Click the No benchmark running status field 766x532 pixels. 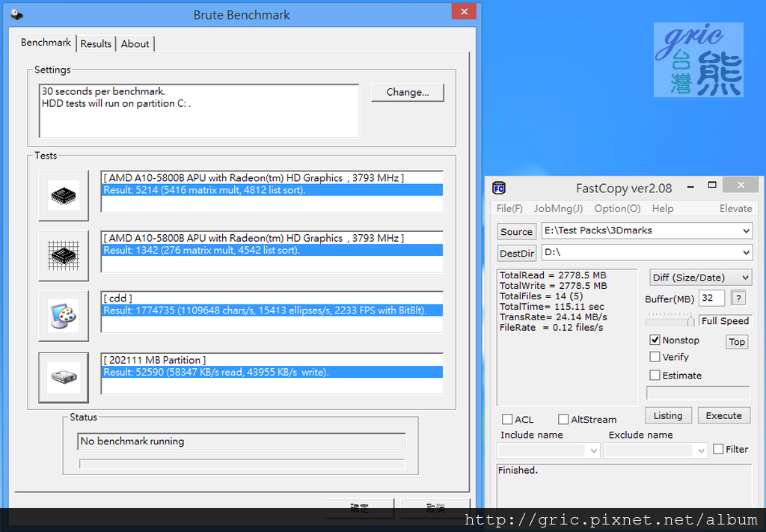242,441
